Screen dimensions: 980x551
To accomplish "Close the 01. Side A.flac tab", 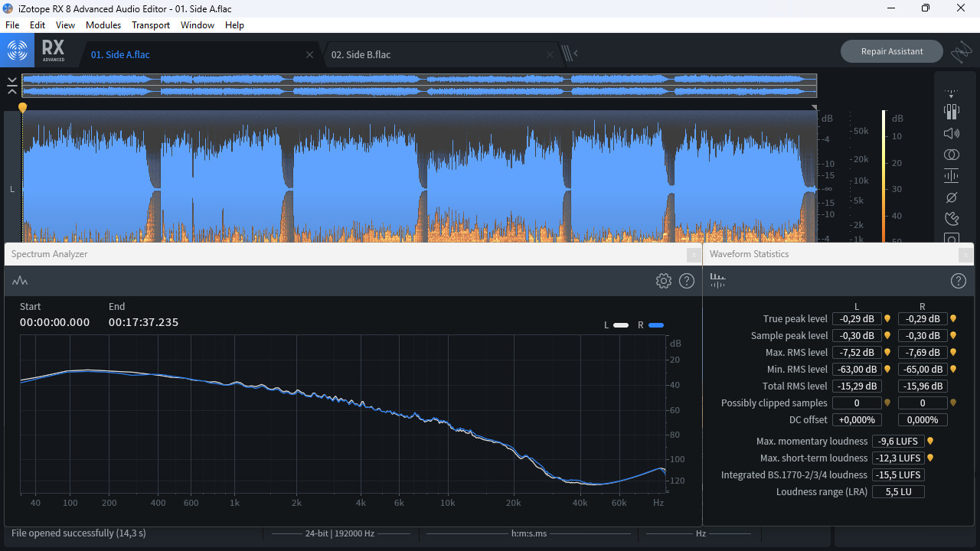I will [x=309, y=55].
